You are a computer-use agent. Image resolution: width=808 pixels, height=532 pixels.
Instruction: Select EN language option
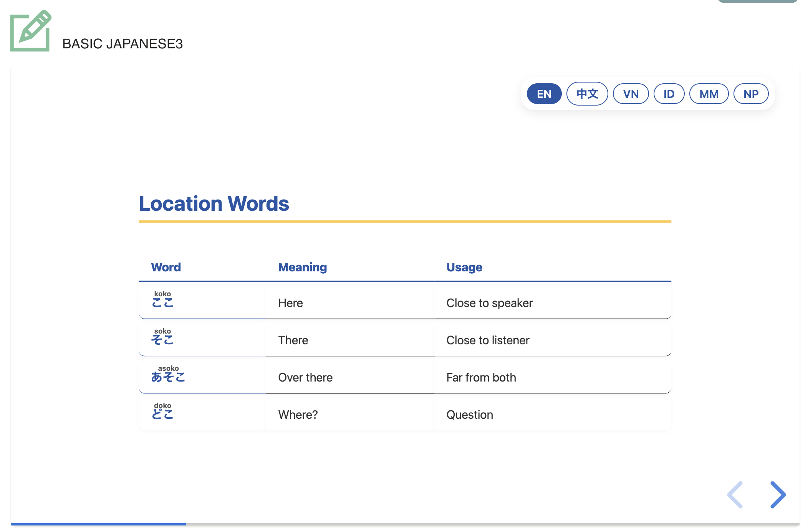pyautogui.click(x=544, y=94)
